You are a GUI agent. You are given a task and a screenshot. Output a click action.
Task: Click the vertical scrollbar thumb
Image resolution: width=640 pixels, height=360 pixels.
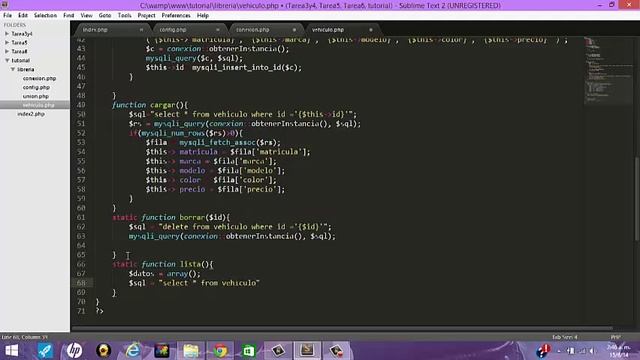637,198
